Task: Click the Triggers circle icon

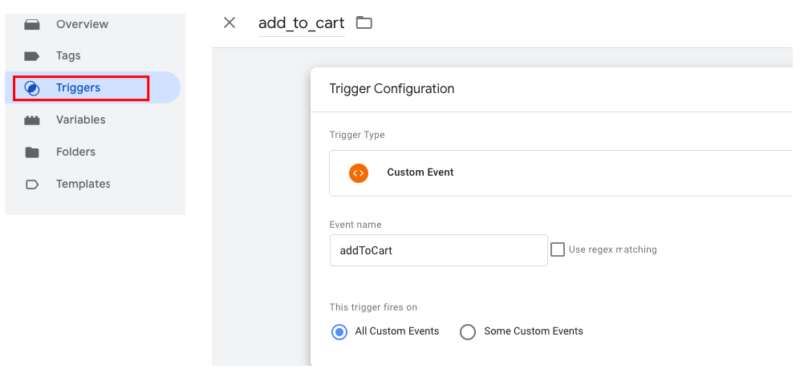Action: click(x=32, y=88)
